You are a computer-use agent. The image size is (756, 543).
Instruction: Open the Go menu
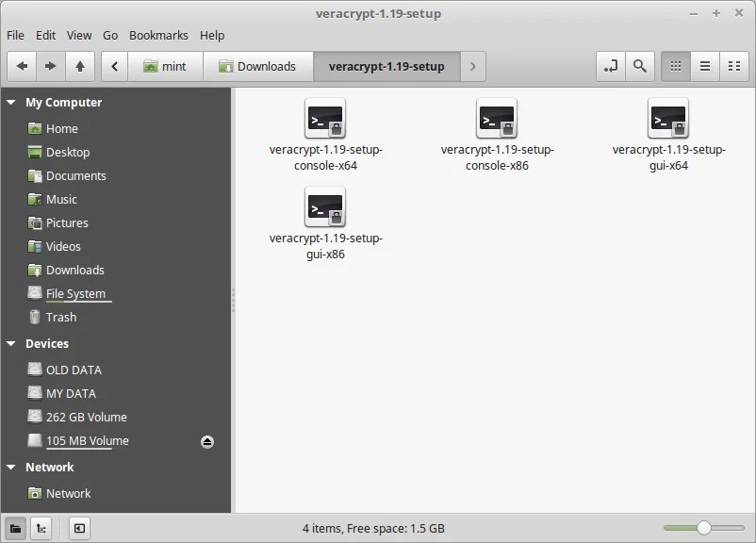110,35
